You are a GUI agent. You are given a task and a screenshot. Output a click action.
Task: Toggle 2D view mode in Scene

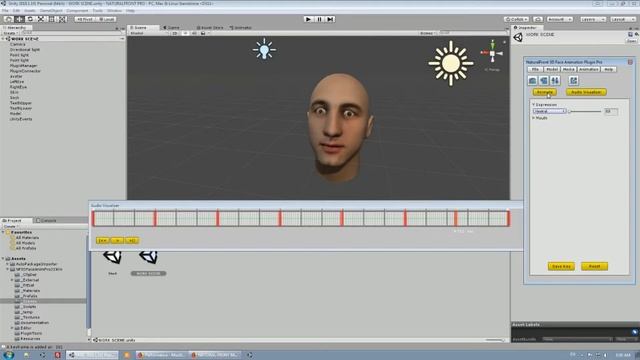point(175,33)
